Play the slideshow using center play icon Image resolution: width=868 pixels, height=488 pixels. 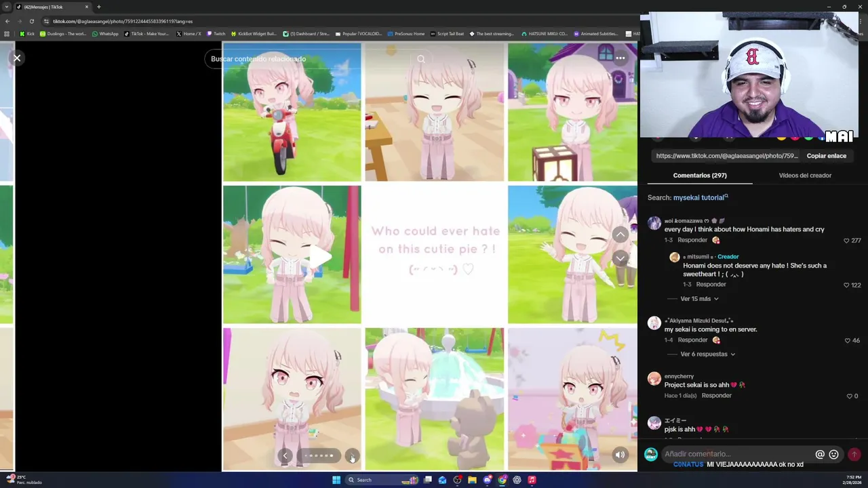[321, 256]
